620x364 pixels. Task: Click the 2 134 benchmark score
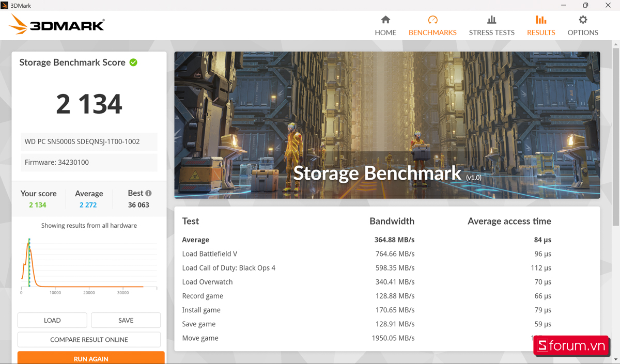89,104
